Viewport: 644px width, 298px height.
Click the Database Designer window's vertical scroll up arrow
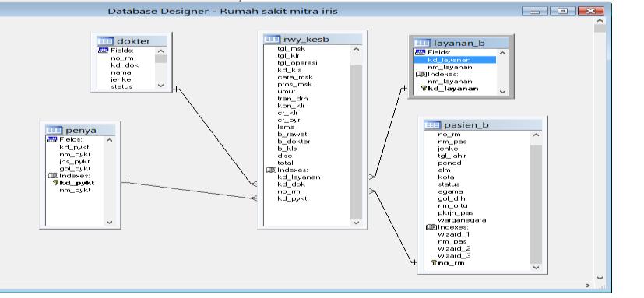click(x=600, y=20)
